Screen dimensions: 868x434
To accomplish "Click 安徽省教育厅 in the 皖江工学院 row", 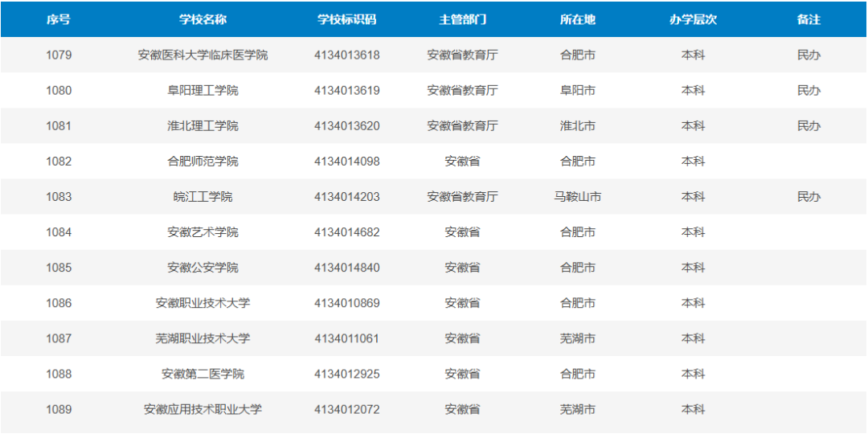I will click(462, 197).
